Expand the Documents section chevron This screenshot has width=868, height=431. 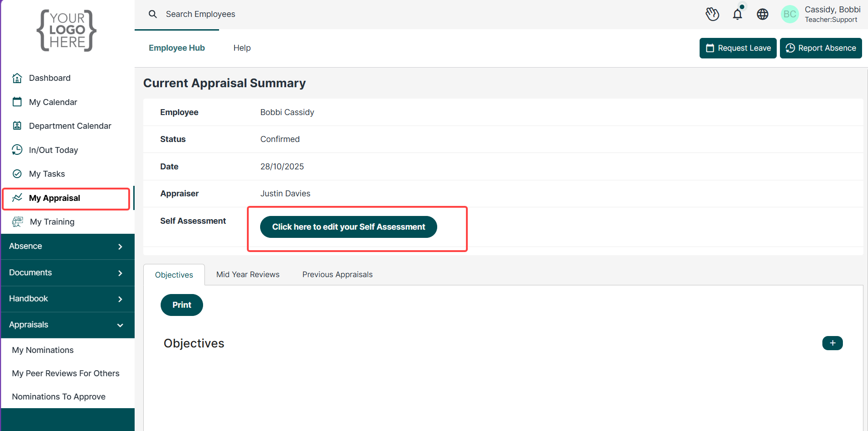point(120,273)
